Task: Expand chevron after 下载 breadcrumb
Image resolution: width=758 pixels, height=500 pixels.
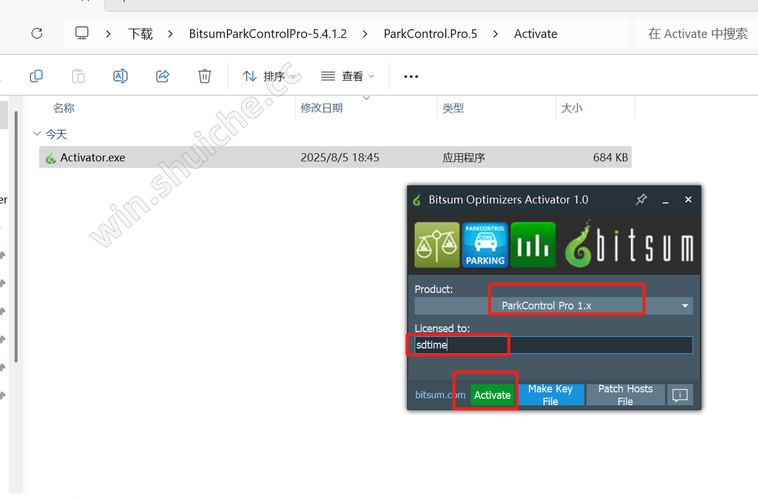Action: pyautogui.click(x=170, y=34)
